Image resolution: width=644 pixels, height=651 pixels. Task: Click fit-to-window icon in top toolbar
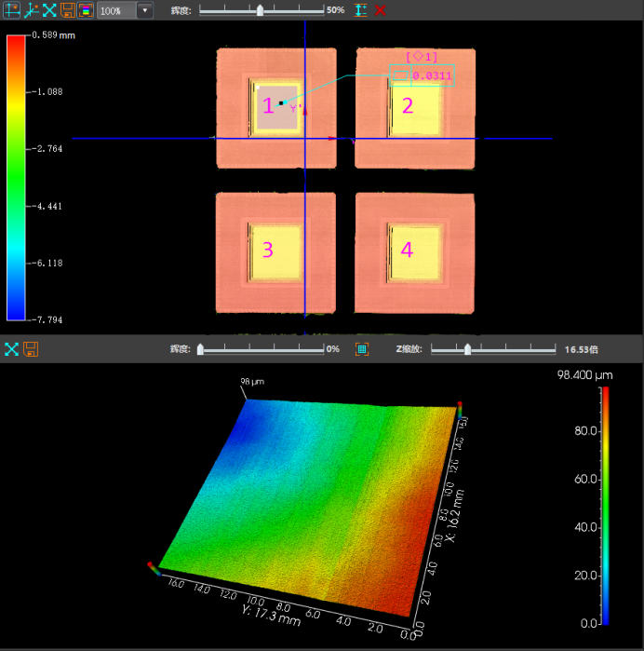point(49,10)
